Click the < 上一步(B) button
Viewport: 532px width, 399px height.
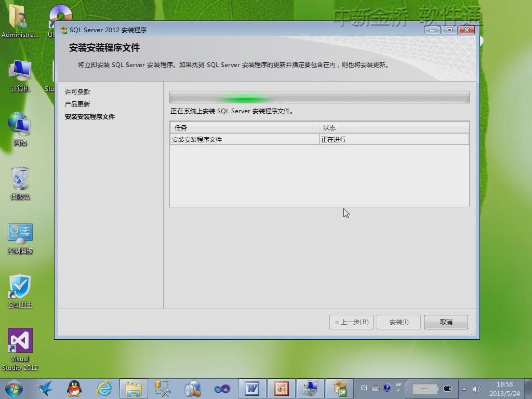click(352, 322)
